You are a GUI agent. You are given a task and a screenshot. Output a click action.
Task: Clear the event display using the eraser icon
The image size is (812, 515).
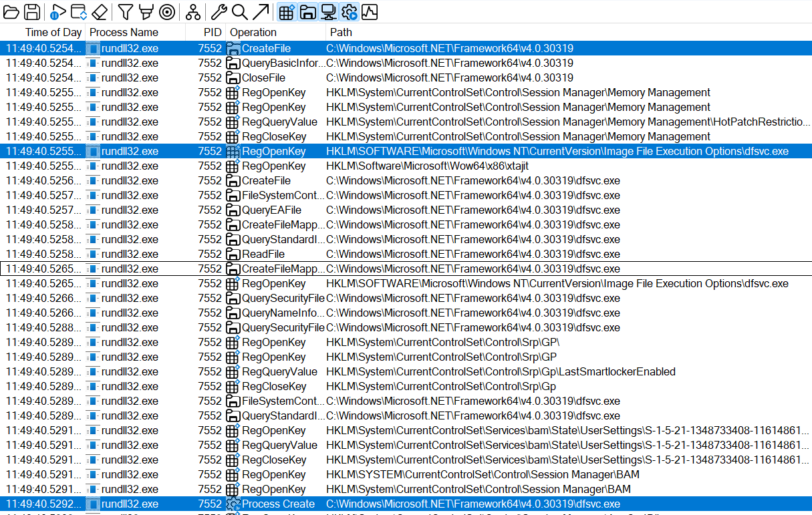pyautogui.click(x=98, y=11)
